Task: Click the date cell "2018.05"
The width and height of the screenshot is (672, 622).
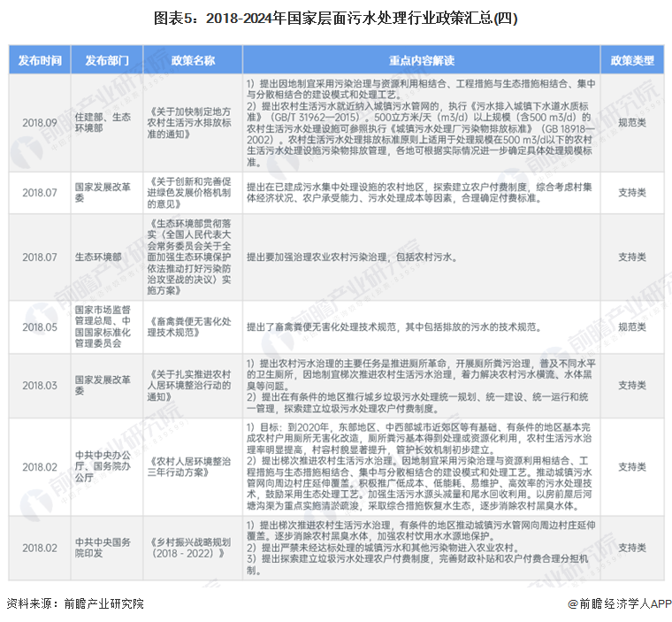Action: pyautogui.click(x=40, y=326)
